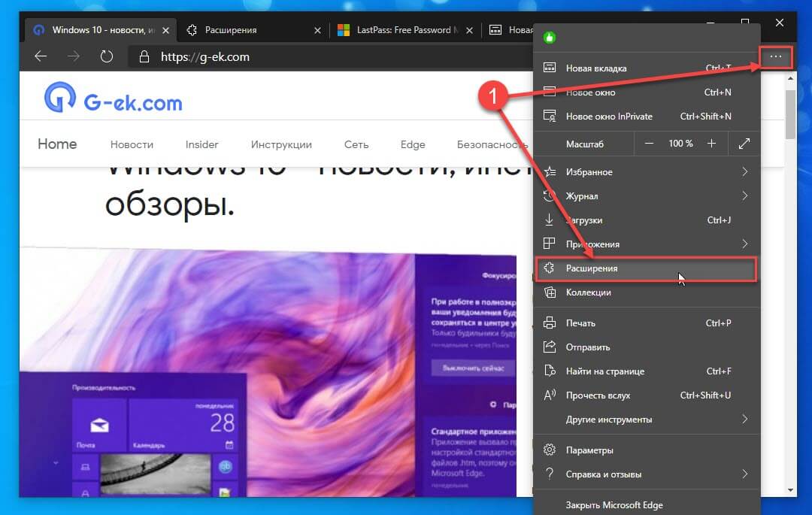The height and width of the screenshot is (515, 812).
Task: Click the site security lock icon
Action: [145, 56]
